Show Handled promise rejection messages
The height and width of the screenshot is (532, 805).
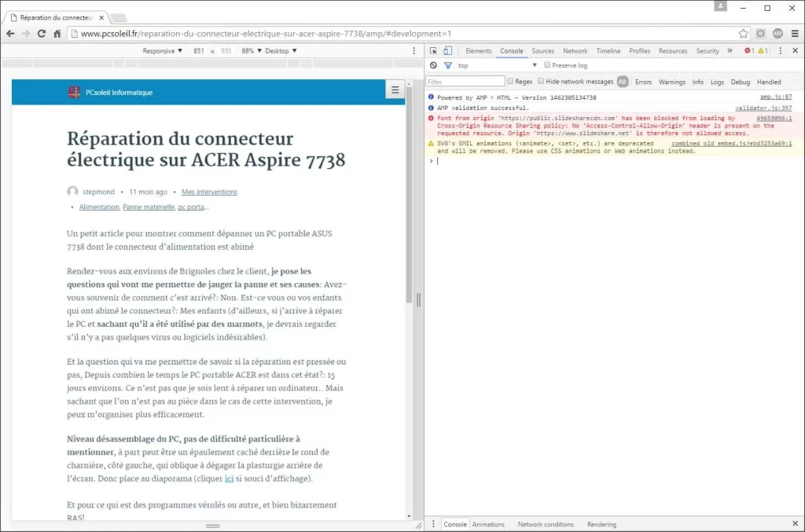click(769, 82)
